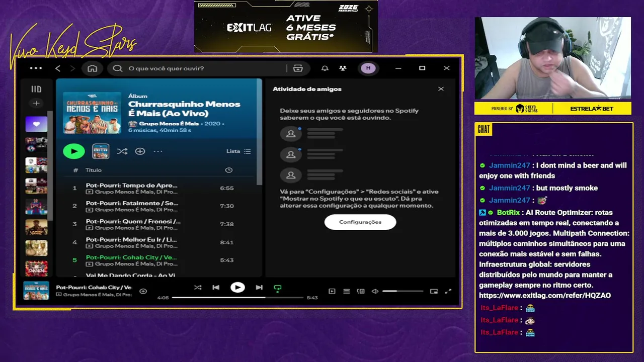Click the exitlag.com/refer/HQZAO chat link
Viewport: 644px width, 362px height.
coord(545,296)
